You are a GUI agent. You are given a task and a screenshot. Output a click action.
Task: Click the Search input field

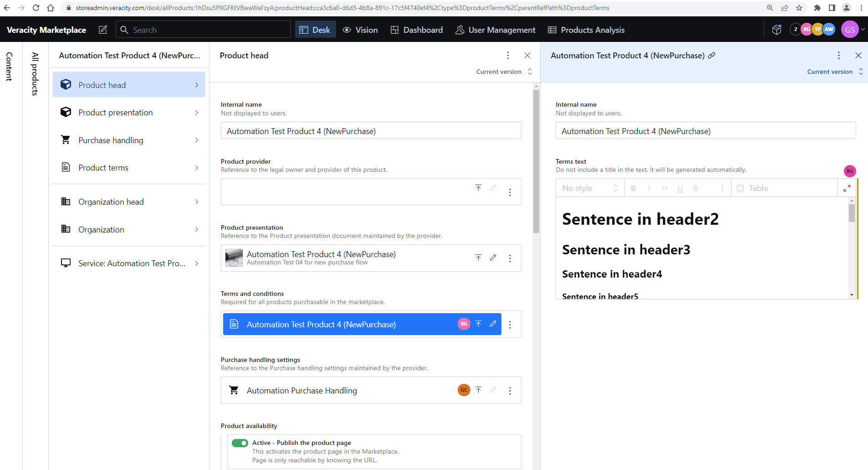pyautogui.click(x=203, y=30)
